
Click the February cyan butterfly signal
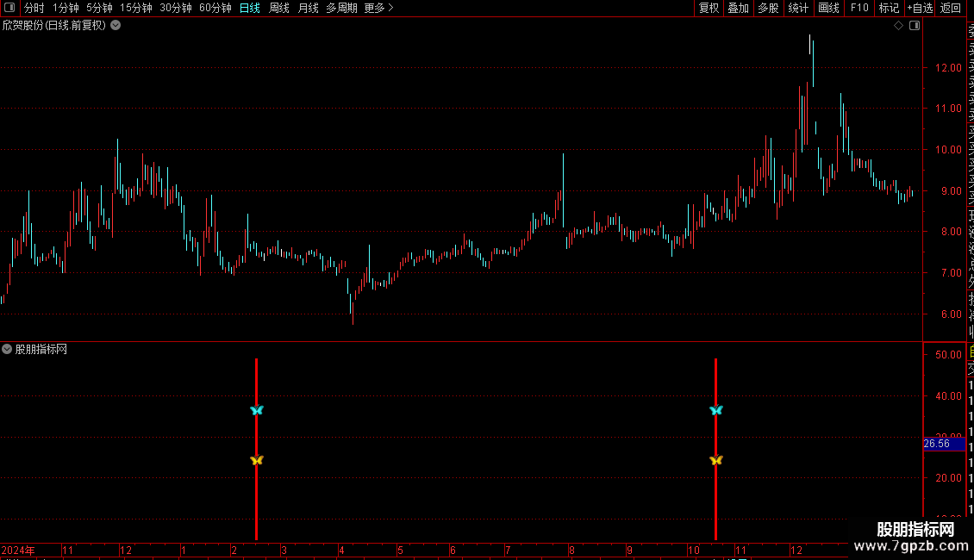point(257,410)
